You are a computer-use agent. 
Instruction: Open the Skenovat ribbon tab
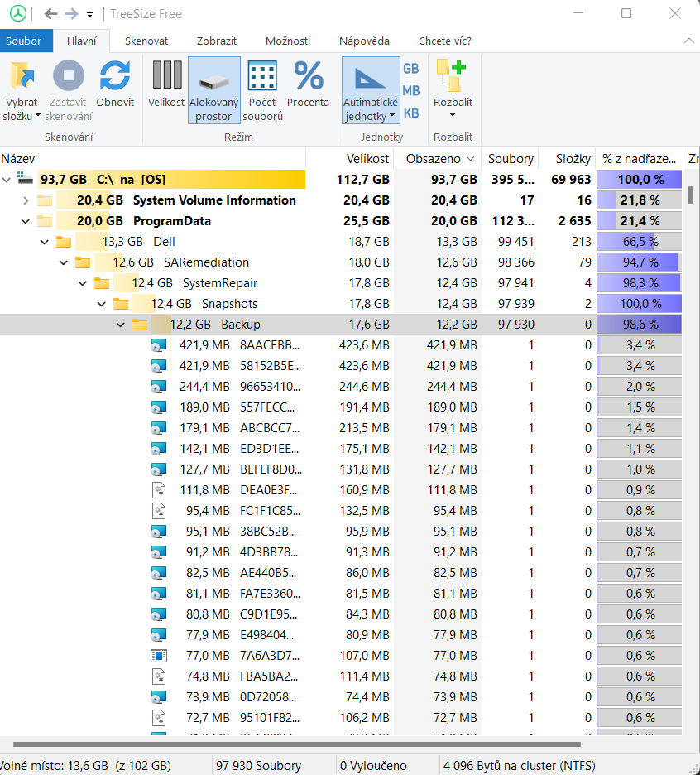(146, 41)
